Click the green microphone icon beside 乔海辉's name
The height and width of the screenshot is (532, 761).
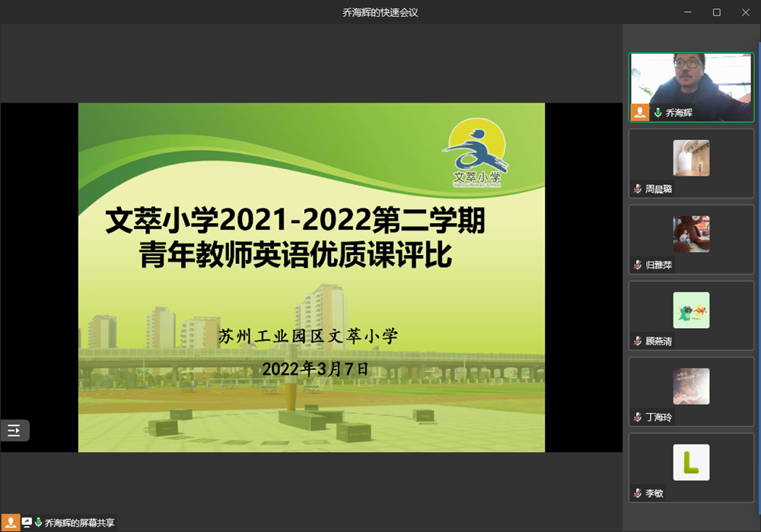[x=658, y=113]
